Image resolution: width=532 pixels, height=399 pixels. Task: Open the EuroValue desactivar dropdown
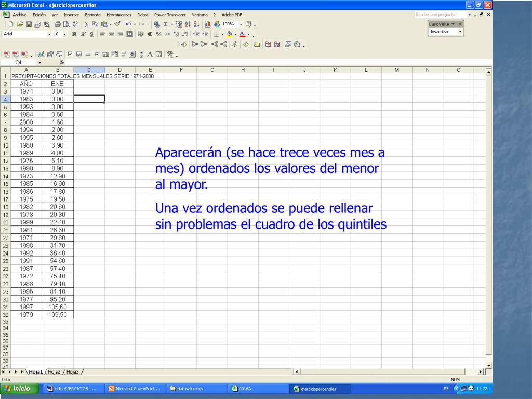(x=460, y=32)
